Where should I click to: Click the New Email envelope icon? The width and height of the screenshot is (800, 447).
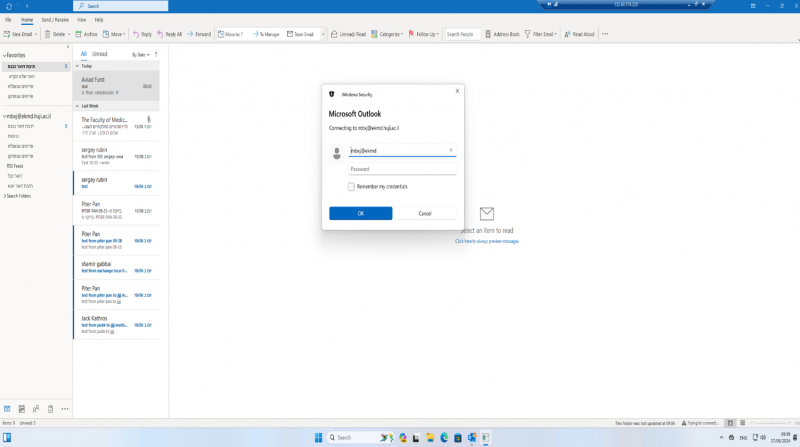click(7, 34)
